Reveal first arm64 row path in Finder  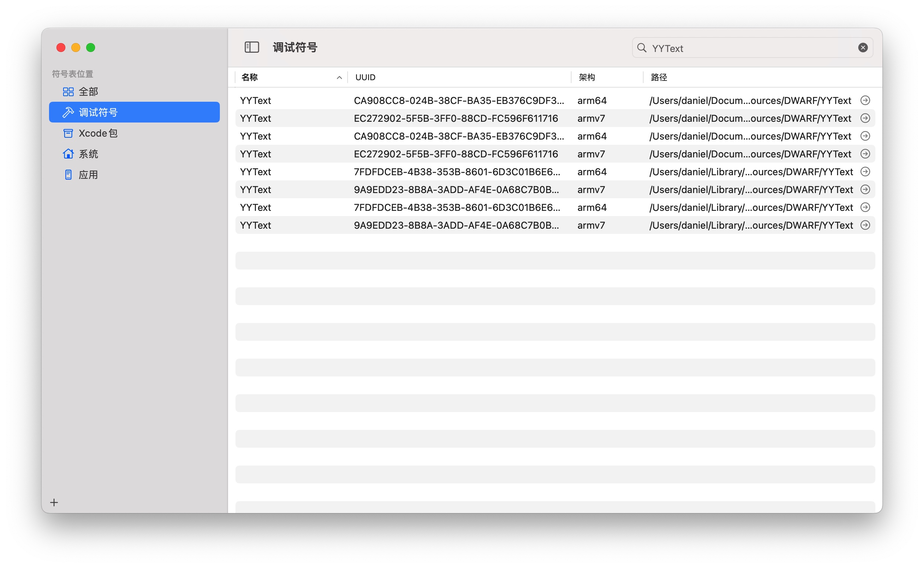[865, 100]
